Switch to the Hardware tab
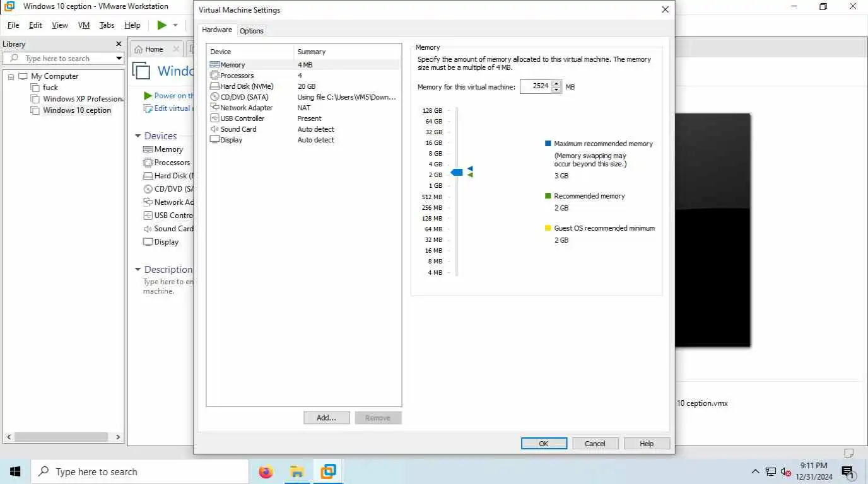The image size is (868, 484). [x=217, y=30]
